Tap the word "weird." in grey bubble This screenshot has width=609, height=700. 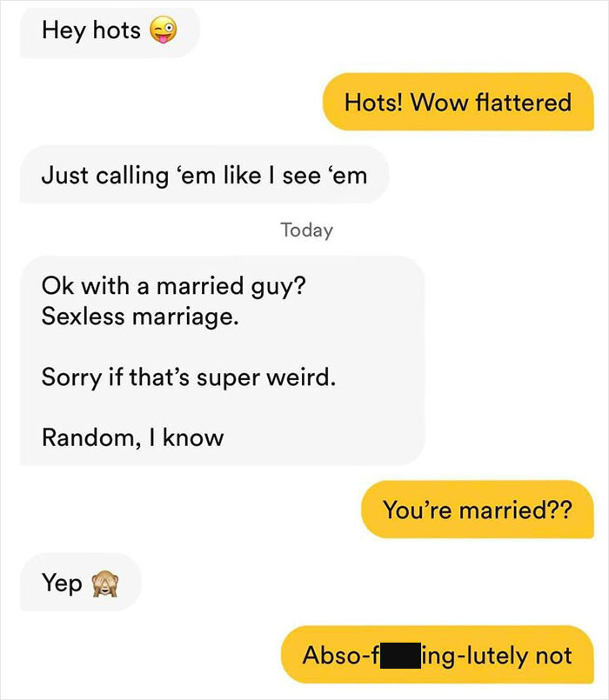(x=301, y=377)
